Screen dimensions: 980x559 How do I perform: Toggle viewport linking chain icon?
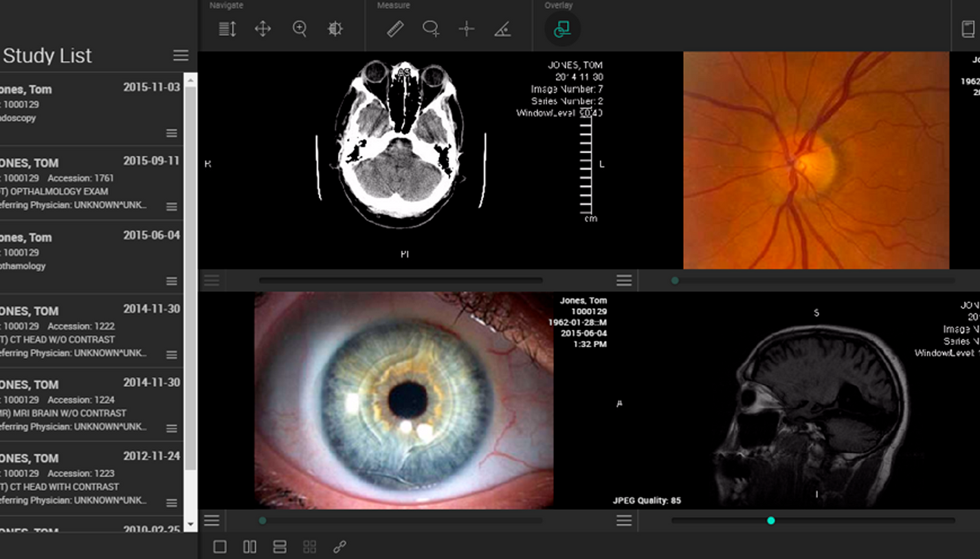pyautogui.click(x=339, y=547)
